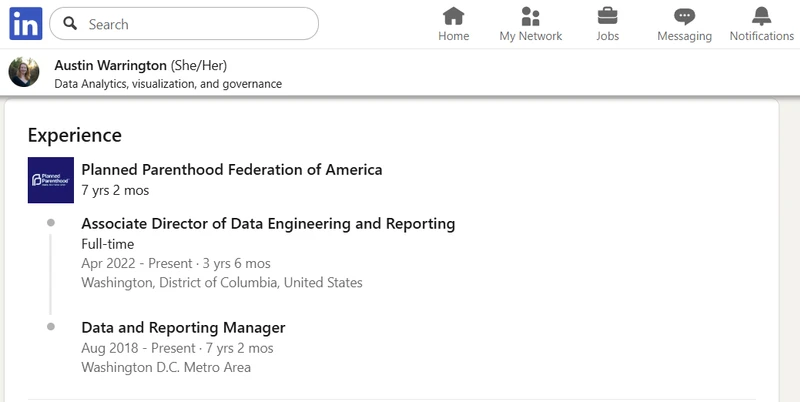Open the Messaging chat bubble icon
Screen dimensions: 800x402
point(684,17)
